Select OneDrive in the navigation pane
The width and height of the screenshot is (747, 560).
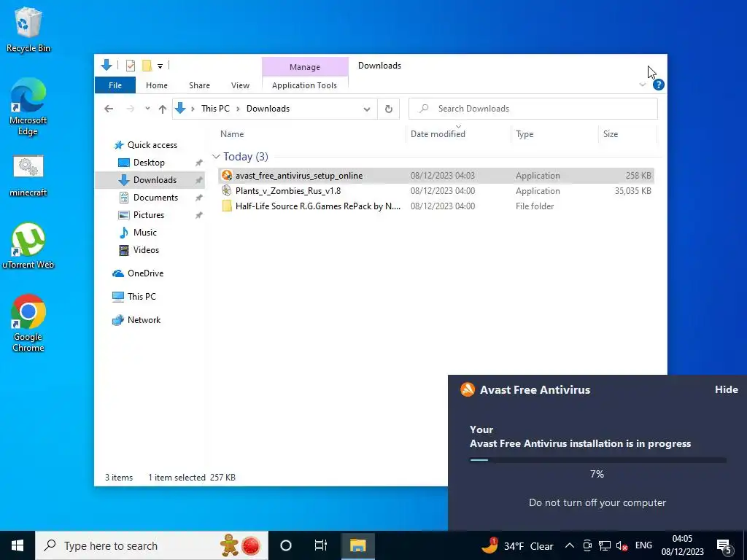[145, 273]
